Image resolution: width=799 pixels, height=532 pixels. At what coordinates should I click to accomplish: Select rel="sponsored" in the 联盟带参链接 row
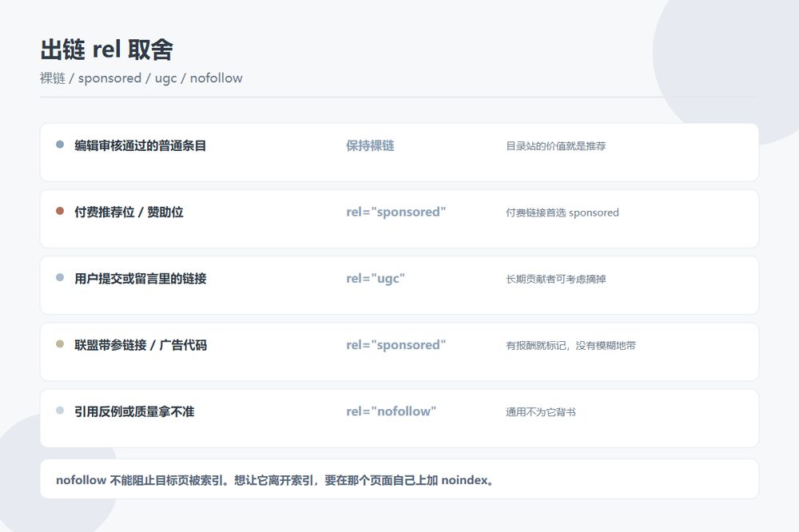click(x=396, y=345)
